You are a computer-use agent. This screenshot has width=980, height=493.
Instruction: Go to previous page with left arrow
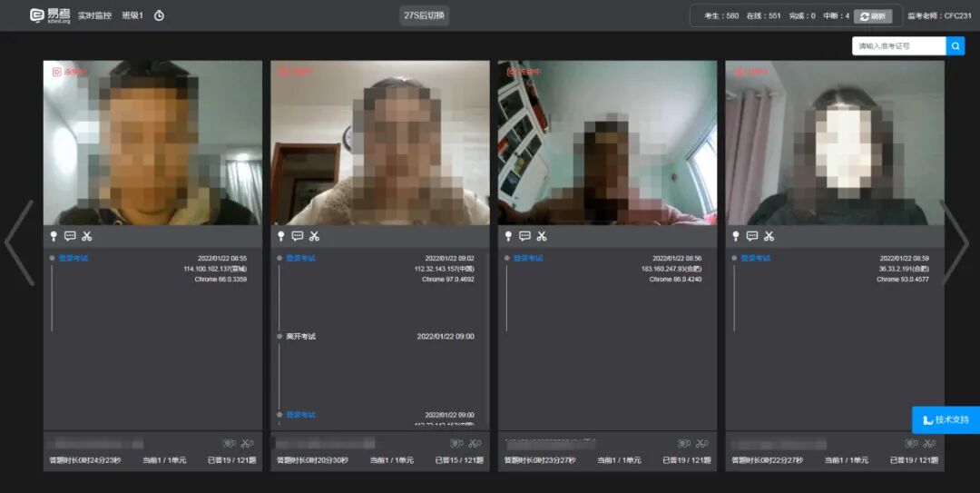(20, 242)
